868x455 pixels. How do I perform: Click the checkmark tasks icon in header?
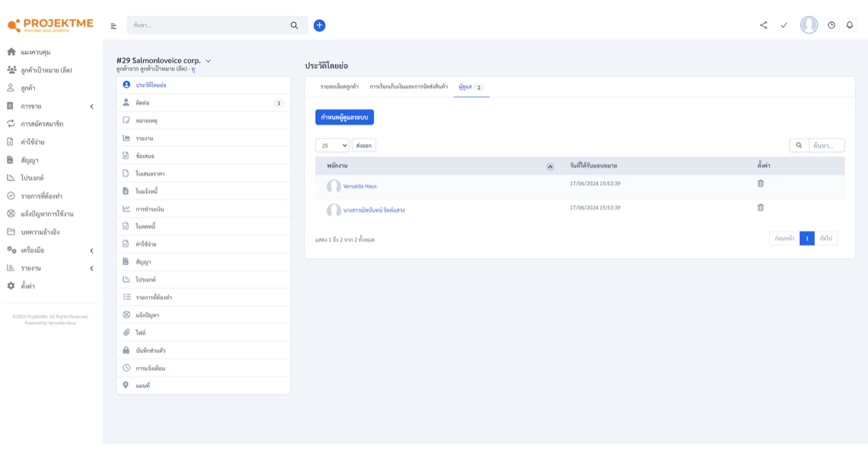point(783,25)
